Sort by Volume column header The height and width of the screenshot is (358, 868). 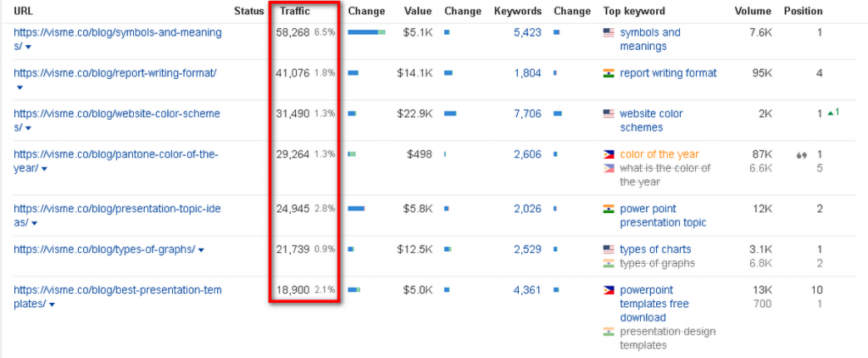(x=752, y=11)
